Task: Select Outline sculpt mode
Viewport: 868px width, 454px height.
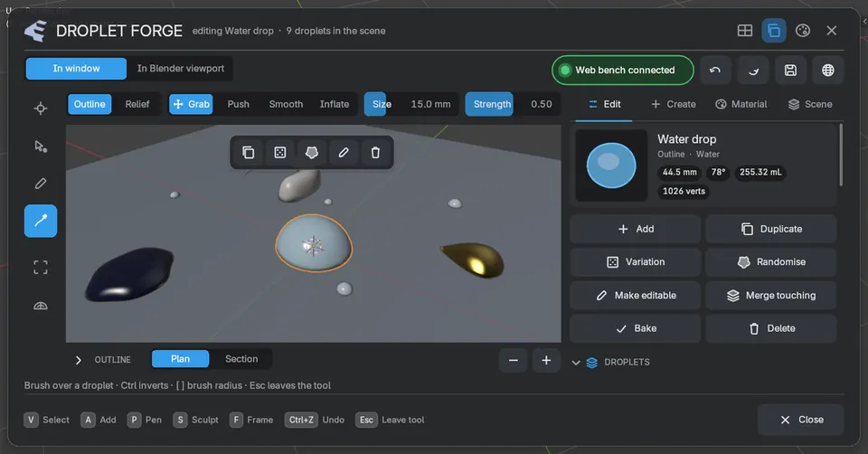Action: pyautogui.click(x=90, y=104)
